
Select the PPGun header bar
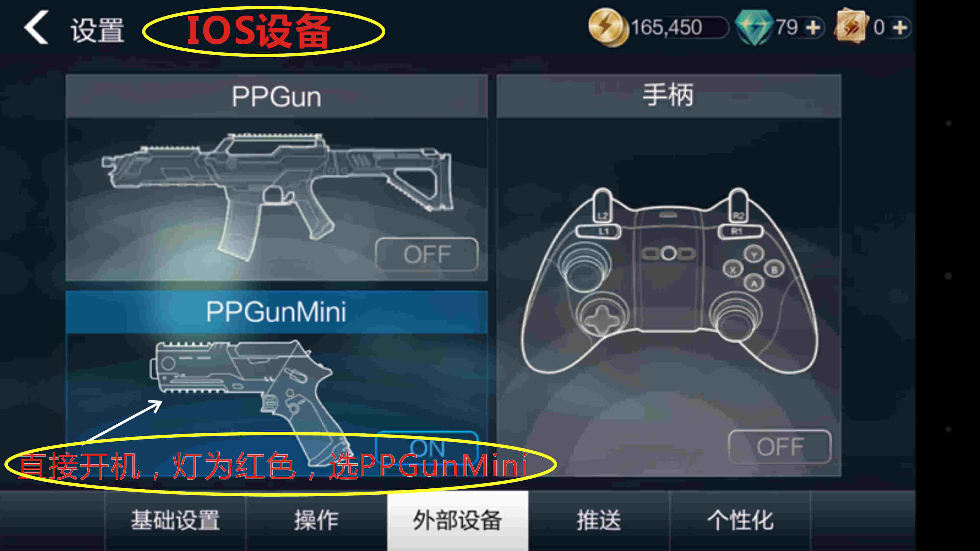276,96
